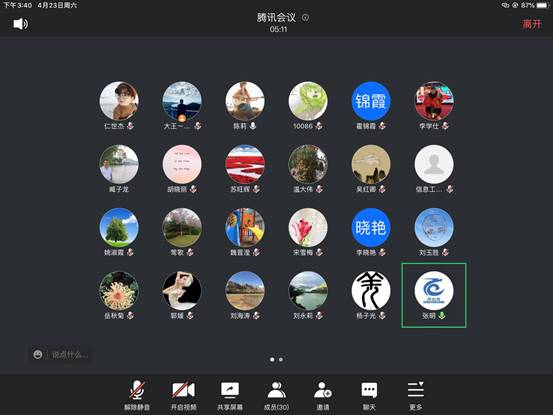This screenshot has width=553, height=415.
Task: Click the 腾讯会议 meeting title
Action: coord(276,18)
